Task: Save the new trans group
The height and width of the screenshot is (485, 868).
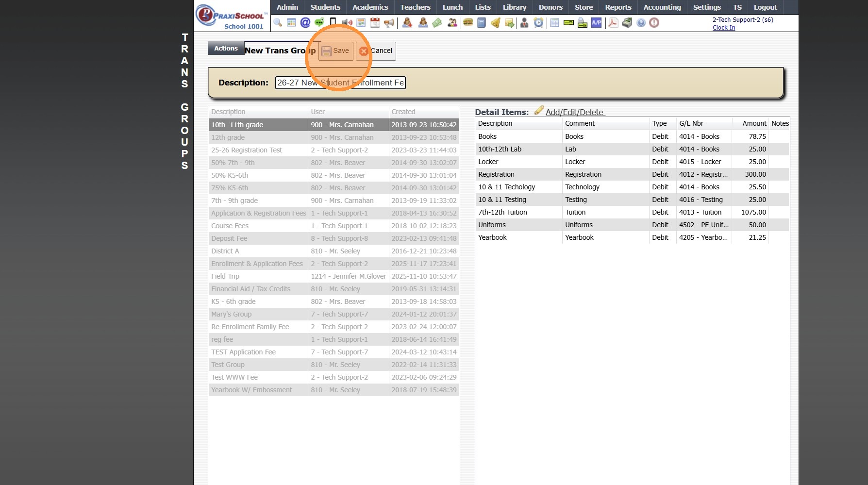Action: tap(336, 51)
